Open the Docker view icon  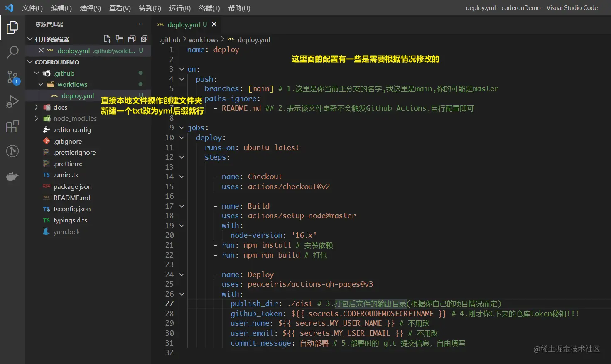click(12, 176)
